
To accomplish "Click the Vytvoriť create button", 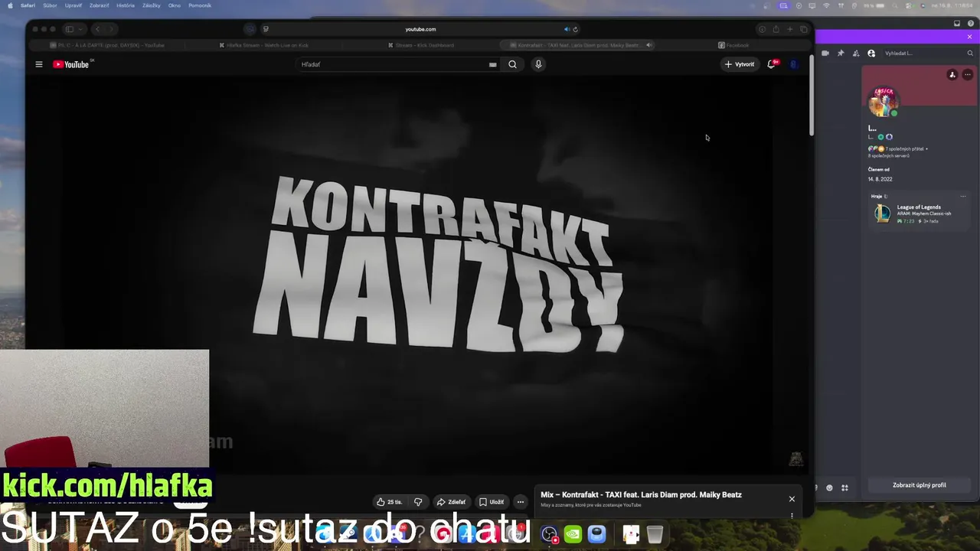I will [740, 64].
